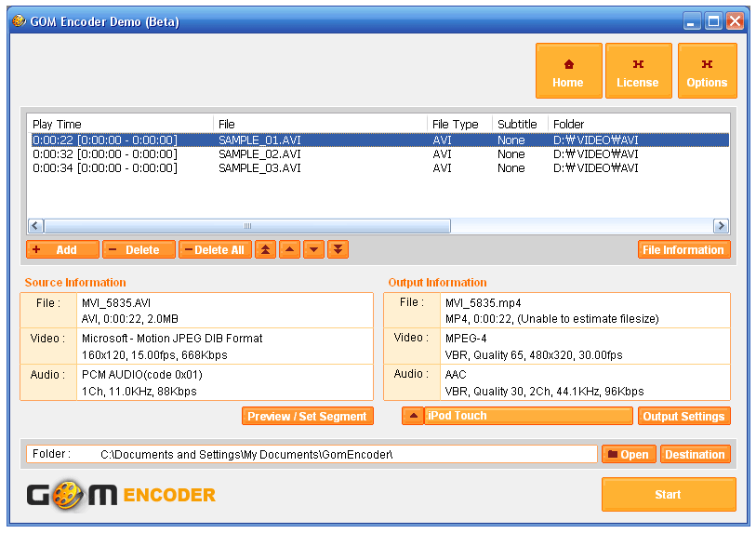Viewport: 756px width, 533px height.
Task: Move selected file up one position
Action: pos(290,250)
